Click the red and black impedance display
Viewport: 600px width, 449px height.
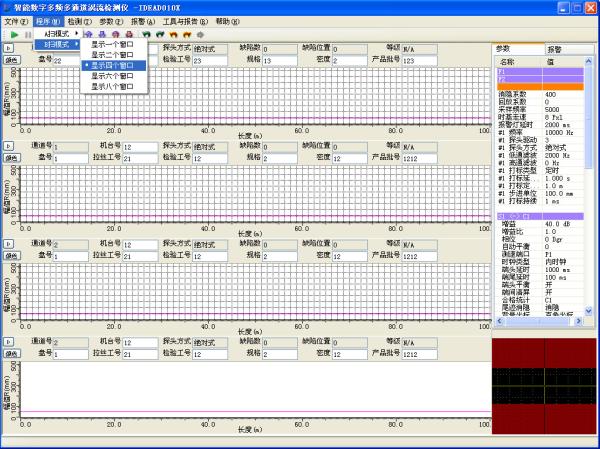pyautogui.click(x=544, y=386)
